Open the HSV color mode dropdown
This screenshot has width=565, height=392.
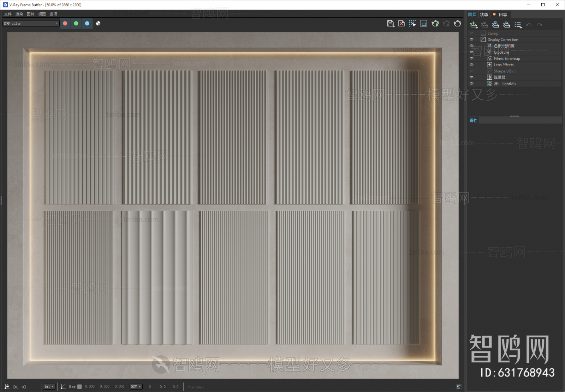click(136, 387)
